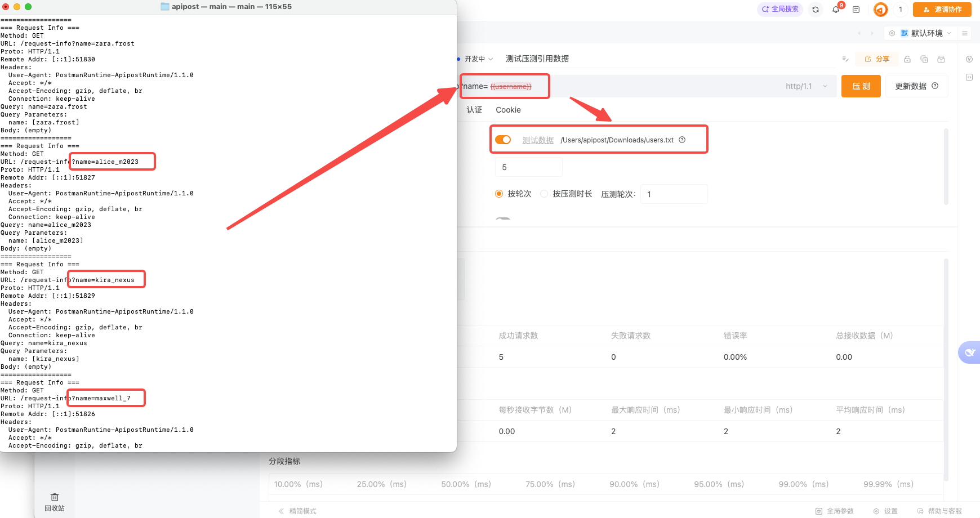Select the 按压测时长 radio option
The height and width of the screenshot is (518, 980).
[x=544, y=194]
